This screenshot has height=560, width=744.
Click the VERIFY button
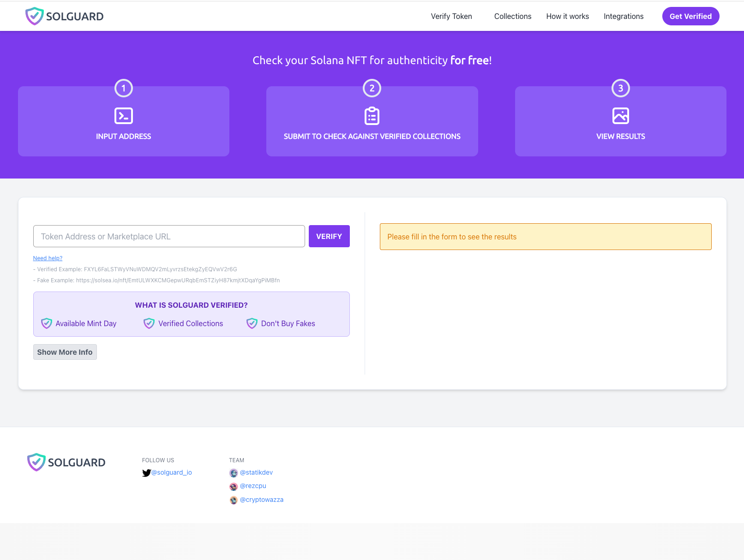pyautogui.click(x=329, y=236)
